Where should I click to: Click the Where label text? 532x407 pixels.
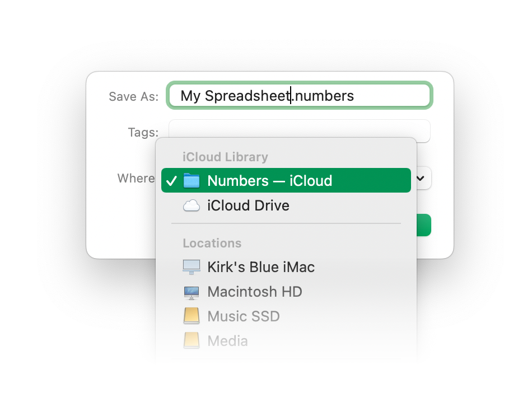[x=136, y=178]
